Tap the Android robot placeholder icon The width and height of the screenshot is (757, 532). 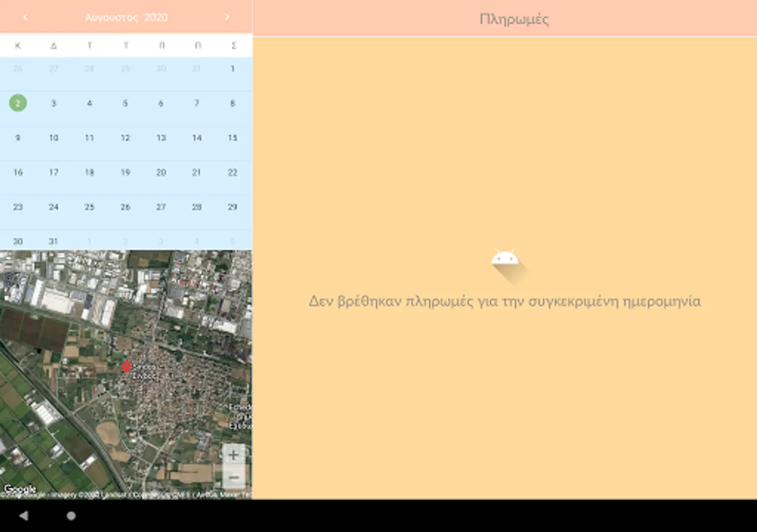point(505,258)
